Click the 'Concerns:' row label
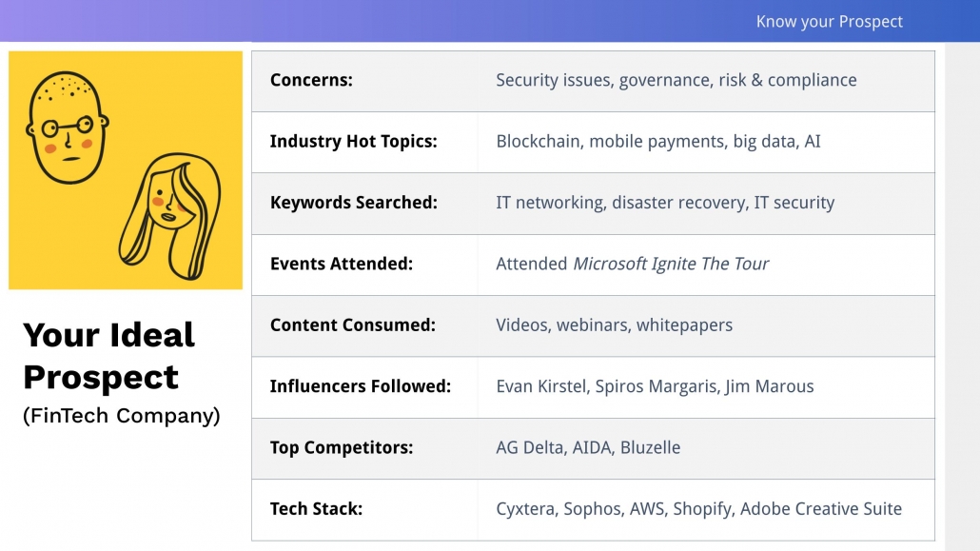This screenshot has height=551, width=980. [311, 80]
